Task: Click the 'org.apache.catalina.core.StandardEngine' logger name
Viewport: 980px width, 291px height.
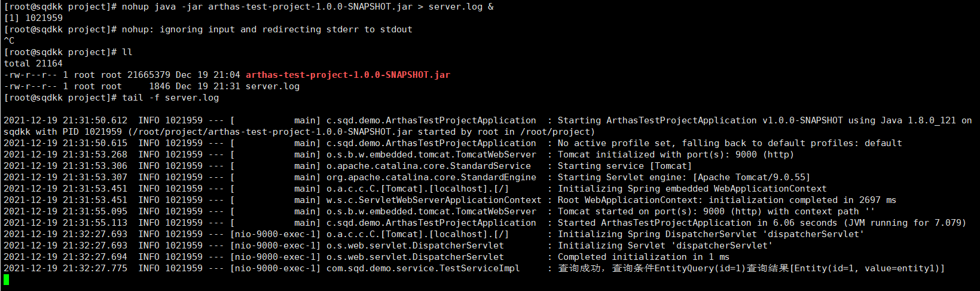Action: (431, 177)
